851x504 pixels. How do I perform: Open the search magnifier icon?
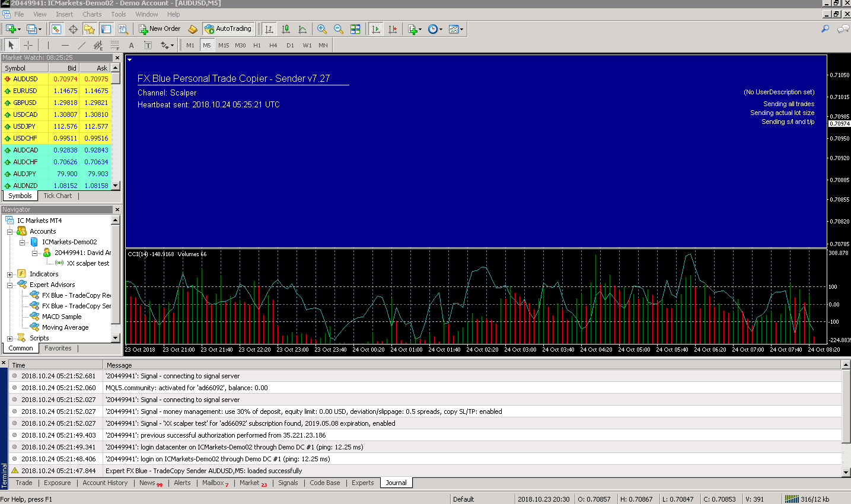click(825, 28)
